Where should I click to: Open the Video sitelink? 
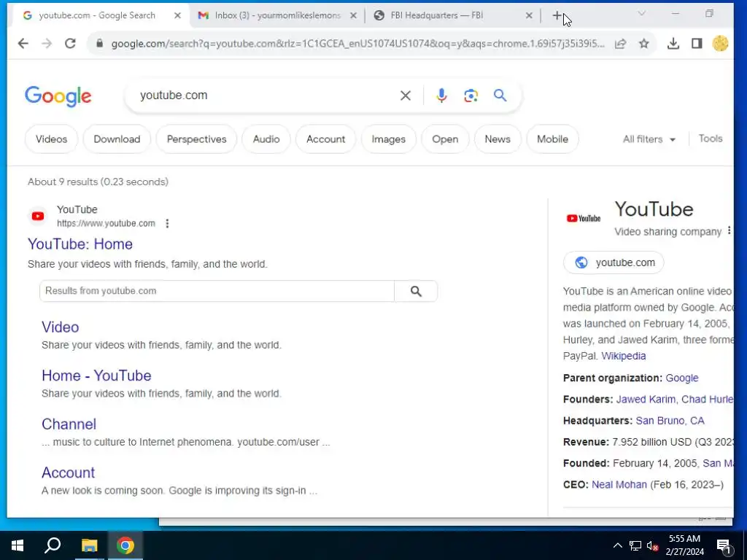(x=60, y=327)
